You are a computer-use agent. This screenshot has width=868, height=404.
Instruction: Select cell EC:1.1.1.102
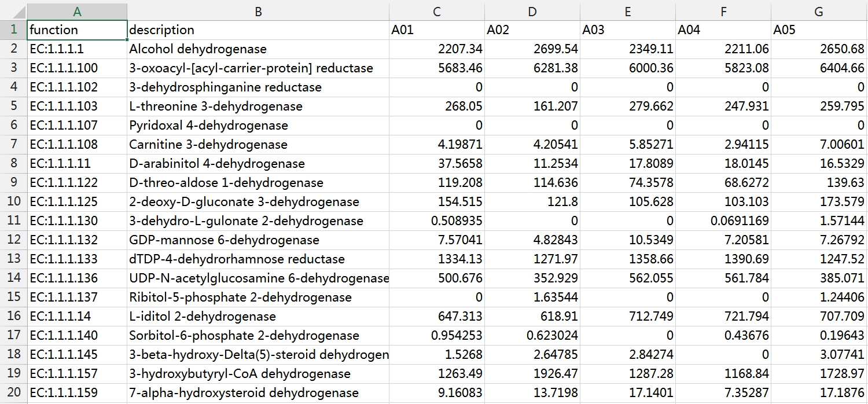[x=77, y=87]
